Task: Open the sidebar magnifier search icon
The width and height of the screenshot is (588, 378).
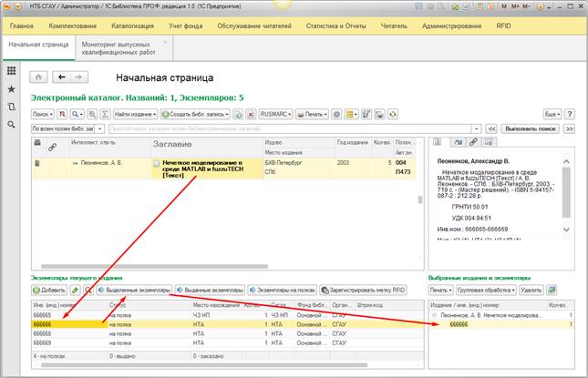Action: (11, 124)
